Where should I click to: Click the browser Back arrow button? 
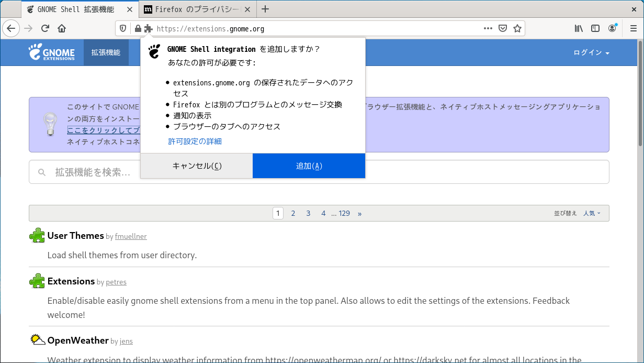coord(11,28)
